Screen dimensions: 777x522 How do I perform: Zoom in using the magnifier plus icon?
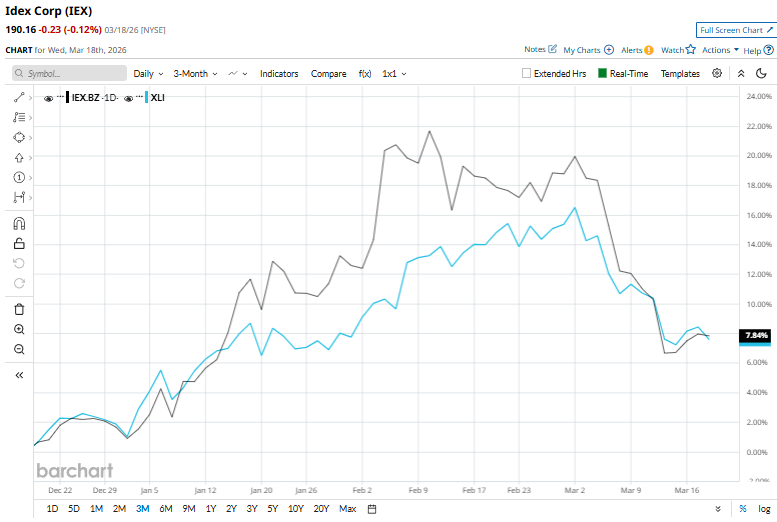19,329
